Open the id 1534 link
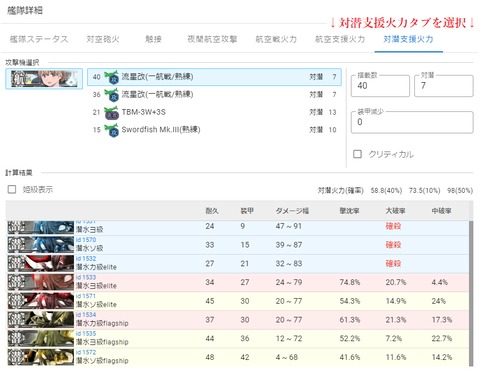Image resolution: width=480 pixels, height=372 pixels. pyautogui.click(x=86, y=315)
